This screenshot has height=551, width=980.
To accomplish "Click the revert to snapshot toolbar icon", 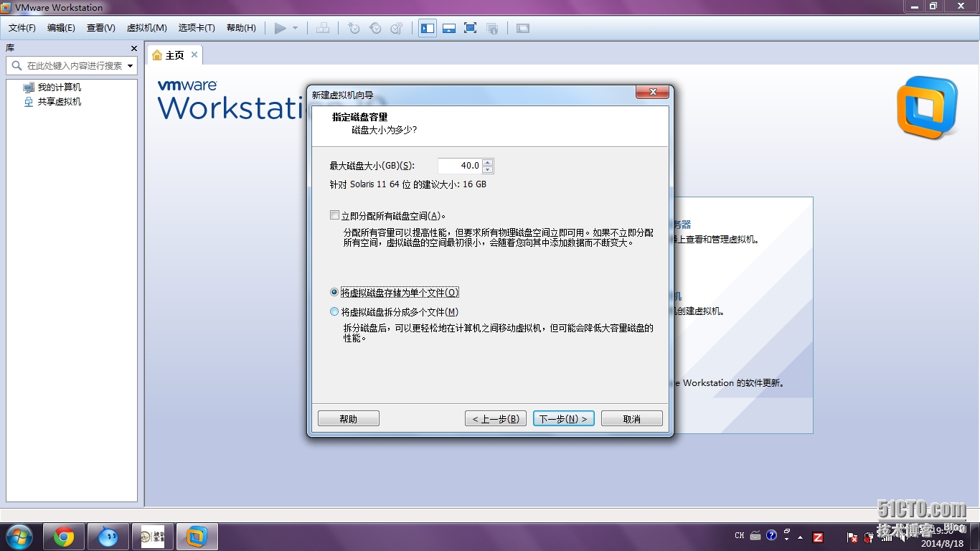I will pos(375,28).
